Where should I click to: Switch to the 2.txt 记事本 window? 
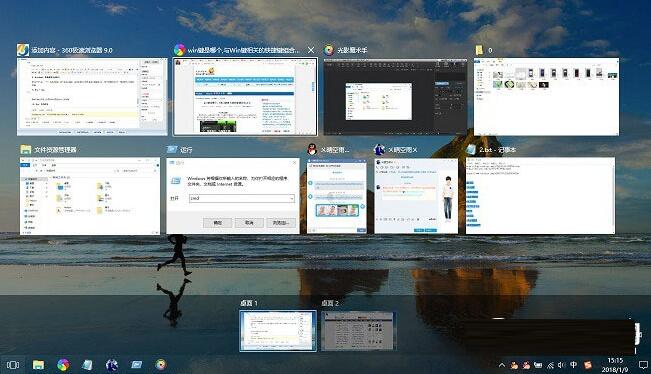(x=540, y=196)
